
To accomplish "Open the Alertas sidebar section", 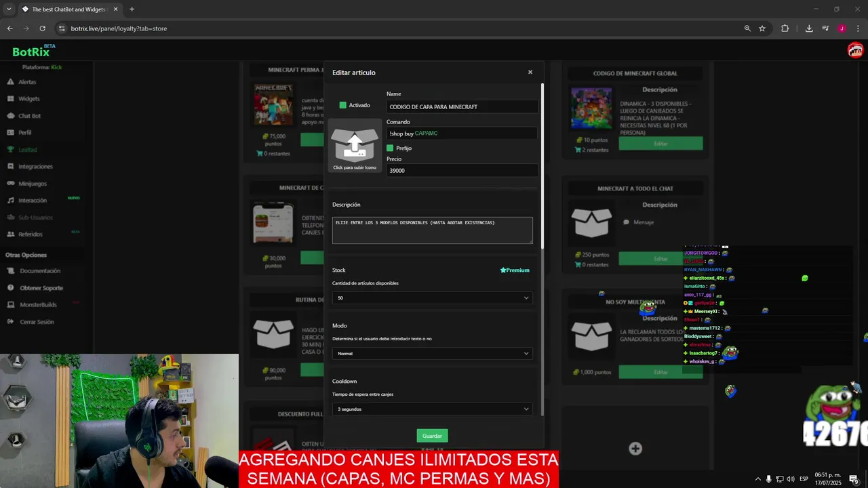I will pos(27,82).
